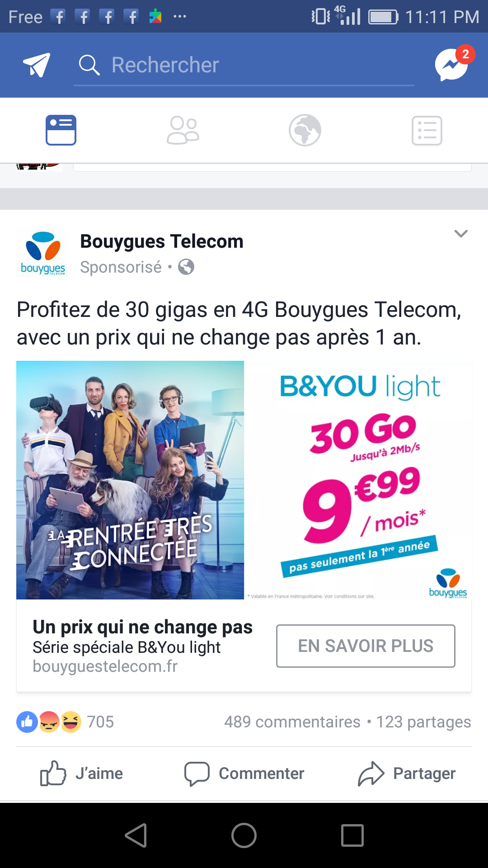Open the B&YOU light 30 Go offer image
This screenshot has height=868, width=488.
pos(358,480)
